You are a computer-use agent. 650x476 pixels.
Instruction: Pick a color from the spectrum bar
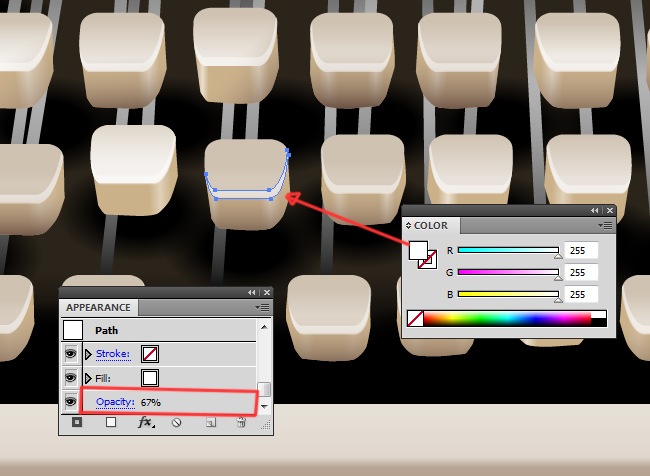pyautogui.click(x=507, y=318)
